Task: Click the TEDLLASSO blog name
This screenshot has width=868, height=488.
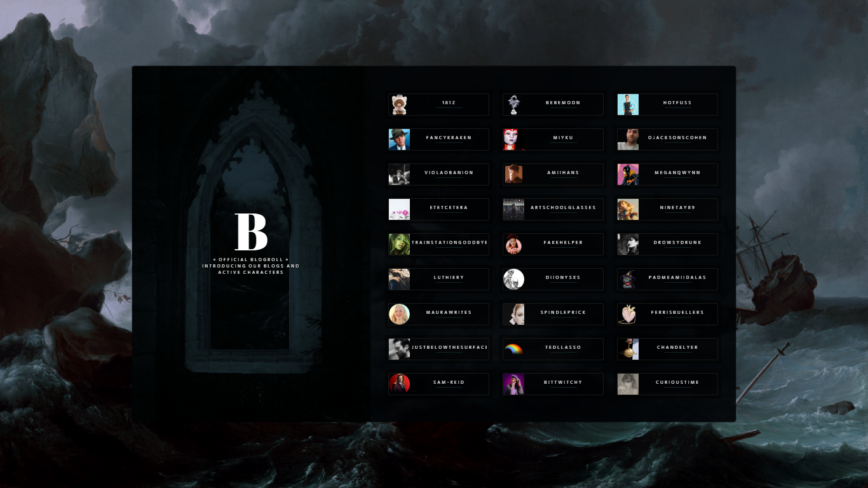Action: pyautogui.click(x=563, y=348)
